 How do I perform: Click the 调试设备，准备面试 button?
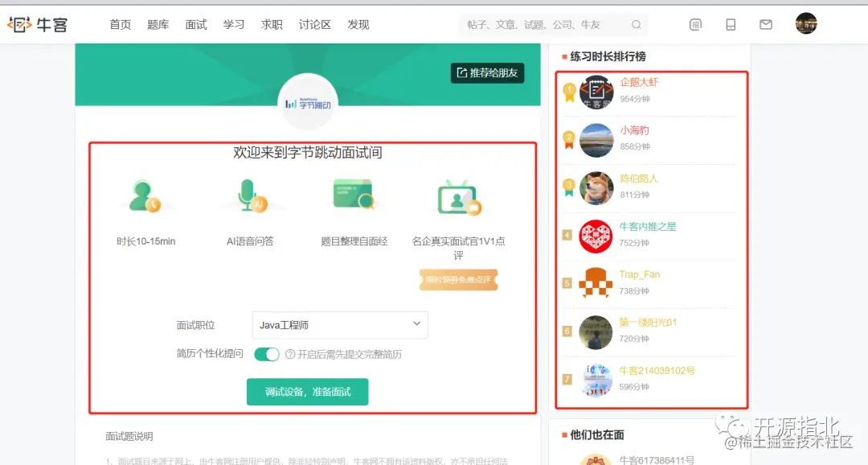pyautogui.click(x=307, y=392)
